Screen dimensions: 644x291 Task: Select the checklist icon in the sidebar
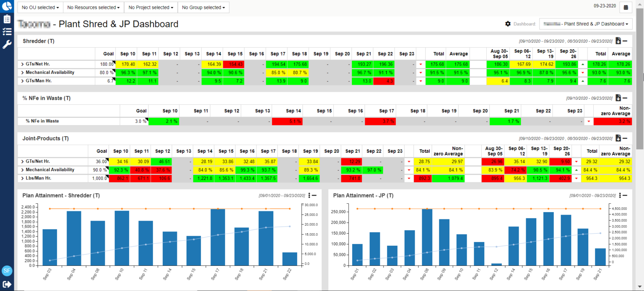tap(6, 31)
